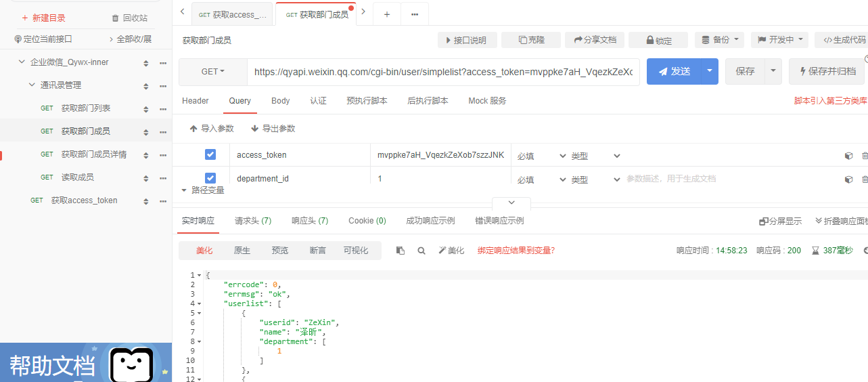
Task: Switch to the 获取access_... request tab
Action: tap(232, 14)
